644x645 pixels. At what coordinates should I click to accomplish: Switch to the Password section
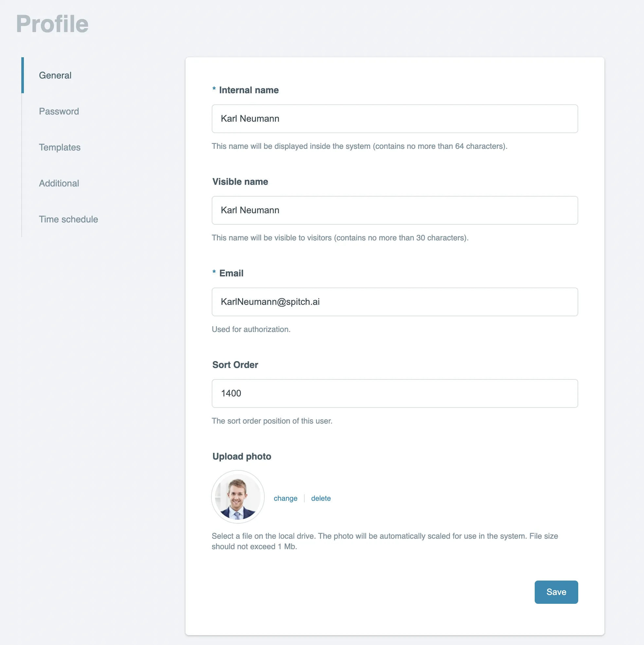59,112
